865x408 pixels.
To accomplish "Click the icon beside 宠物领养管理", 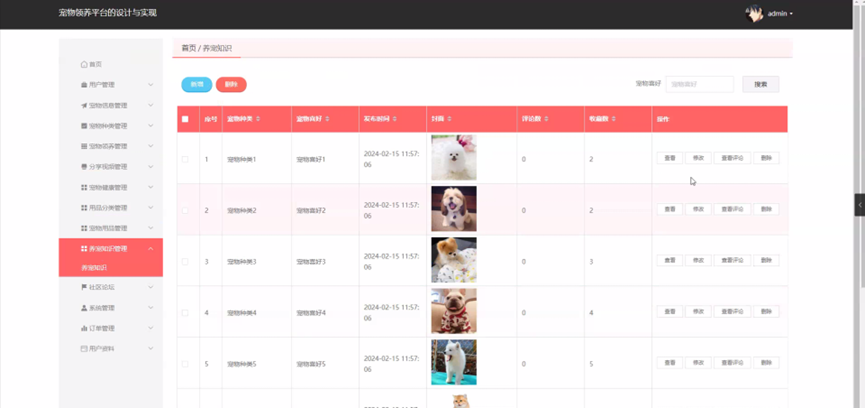I will point(84,146).
